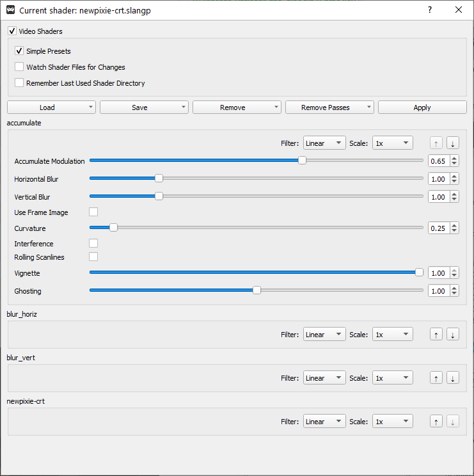The image size is (474, 476).
Task: Open the blur_vert Scale dropdown
Action: point(393,378)
